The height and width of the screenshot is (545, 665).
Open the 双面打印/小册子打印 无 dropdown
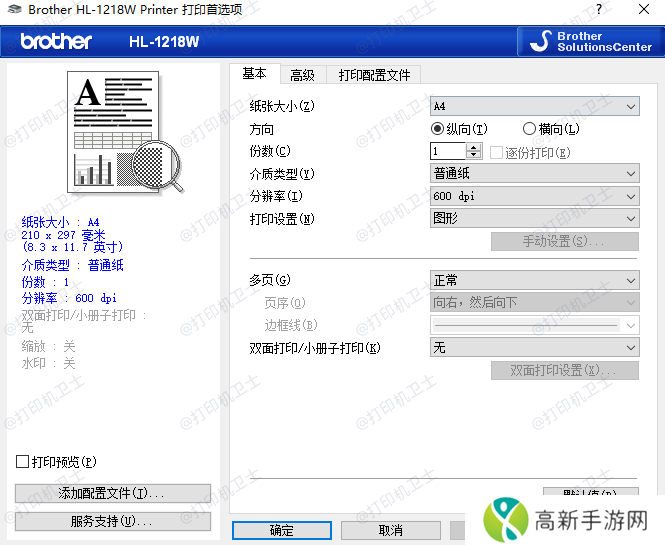pyautogui.click(x=534, y=348)
